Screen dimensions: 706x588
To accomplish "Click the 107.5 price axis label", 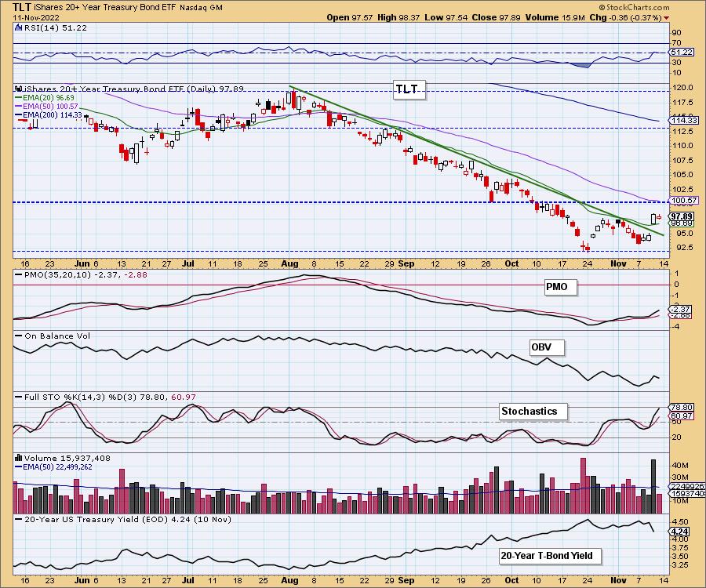I will coord(683,160).
